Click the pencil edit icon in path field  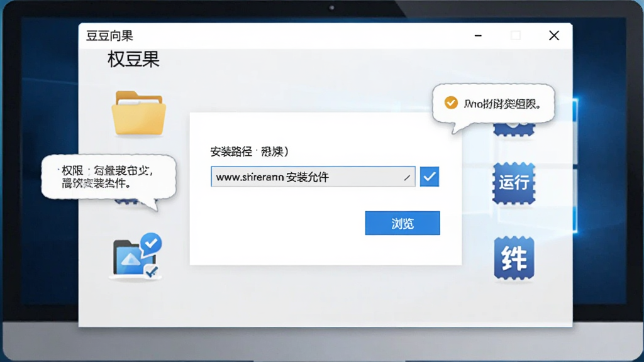click(x=407, y=177)
